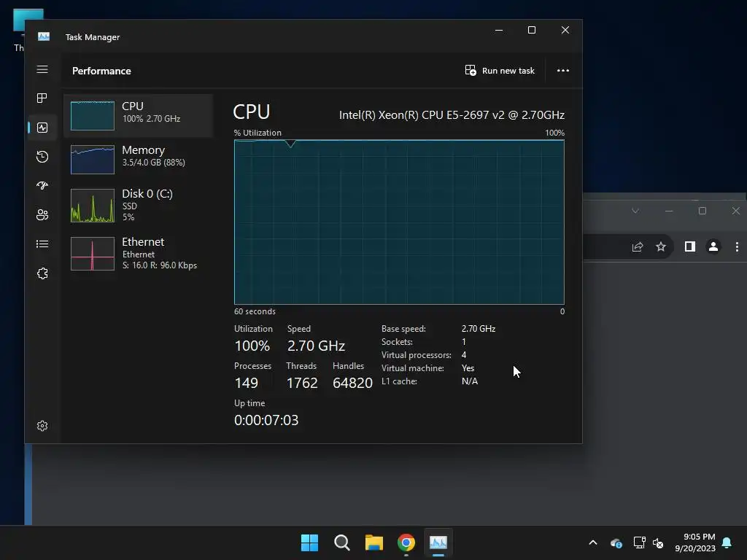Click the Processes count 149
Image resolution: width=747 pixels, height=560 pixels.
tap(246, 383)
